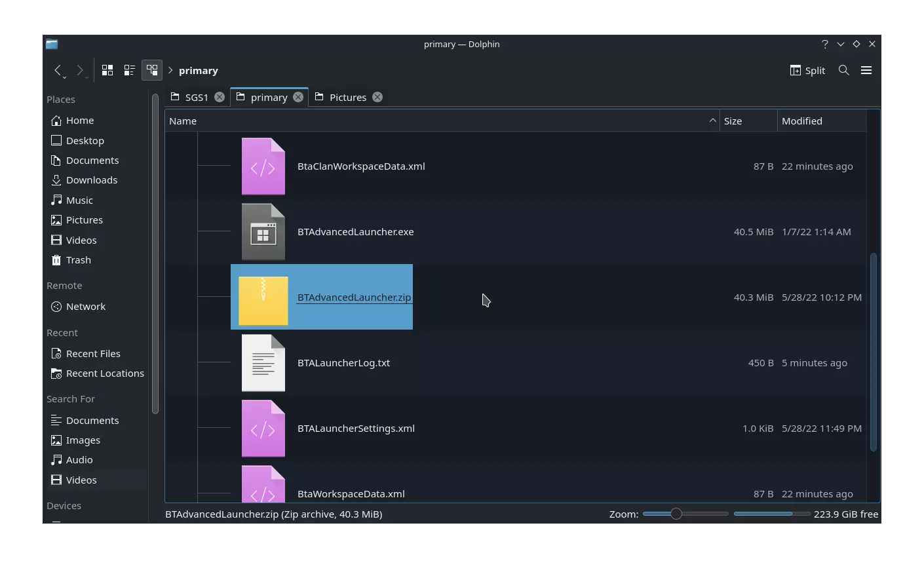Click the '223.9 GiB free' status text
Image resolution: width=924 pixels, height=574 pixels.
point(846,514)
